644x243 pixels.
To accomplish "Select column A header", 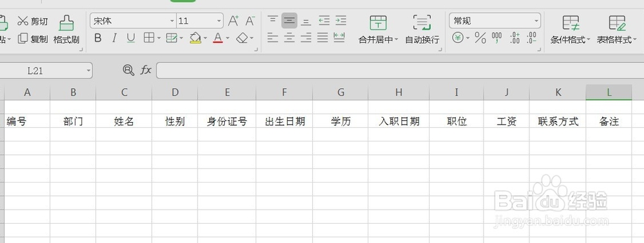I will tap(27, 93).
